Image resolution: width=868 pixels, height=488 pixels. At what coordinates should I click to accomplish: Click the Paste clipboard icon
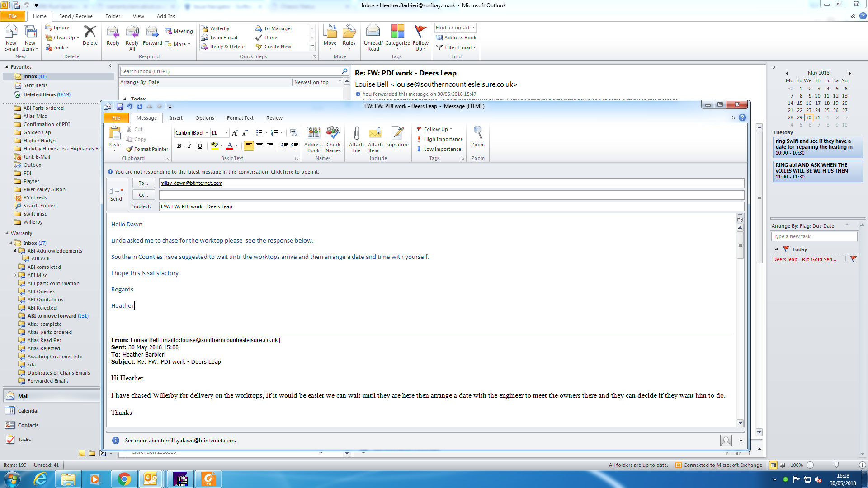coord(114,134)
